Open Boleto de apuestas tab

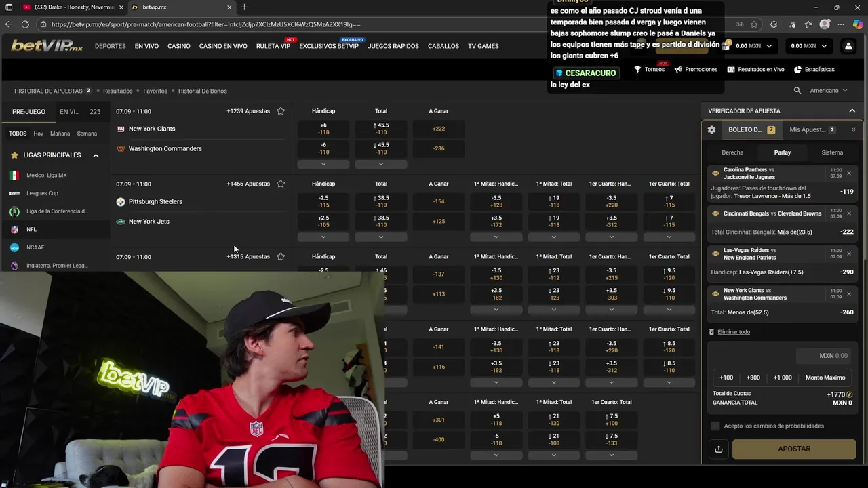click(x=751, y=129)
